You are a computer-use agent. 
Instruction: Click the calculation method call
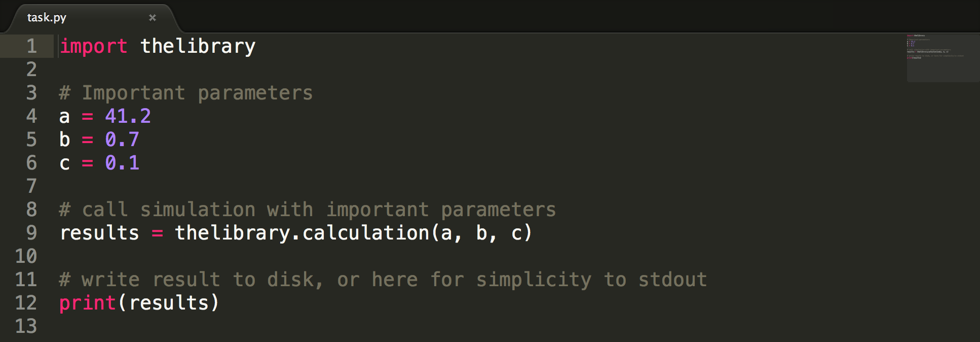click(x=366, y=233)
